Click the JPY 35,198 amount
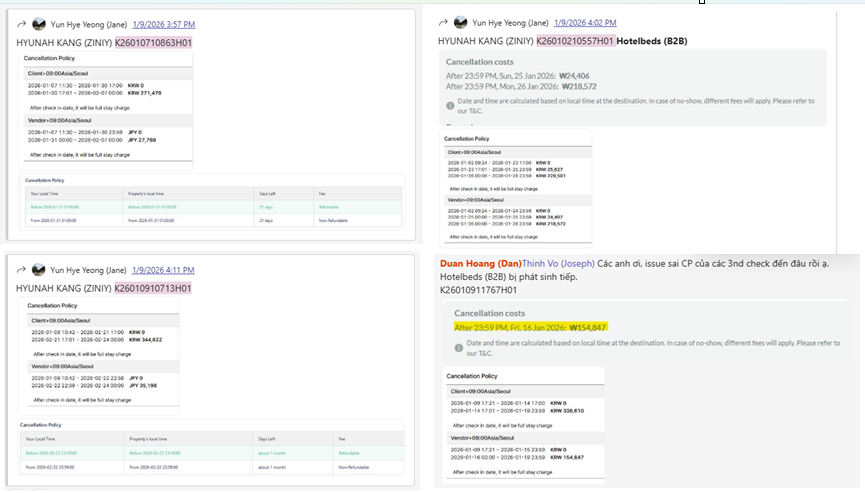 pos(143,385)
